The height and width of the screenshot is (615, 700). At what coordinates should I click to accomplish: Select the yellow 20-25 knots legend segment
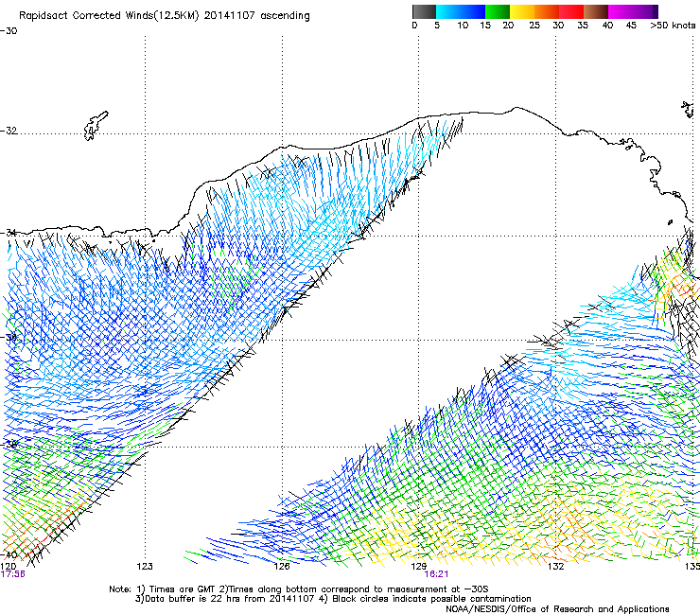(521, 11)
